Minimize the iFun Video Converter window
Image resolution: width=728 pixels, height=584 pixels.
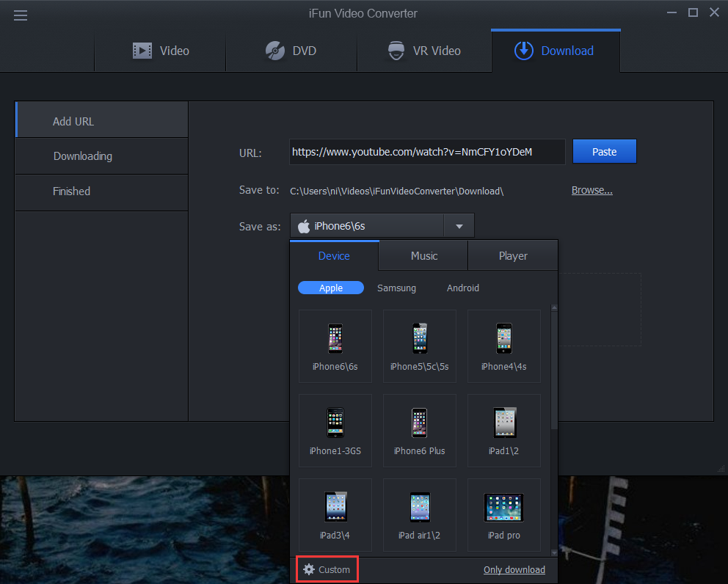pyautogui.click(x=671, y=13)
